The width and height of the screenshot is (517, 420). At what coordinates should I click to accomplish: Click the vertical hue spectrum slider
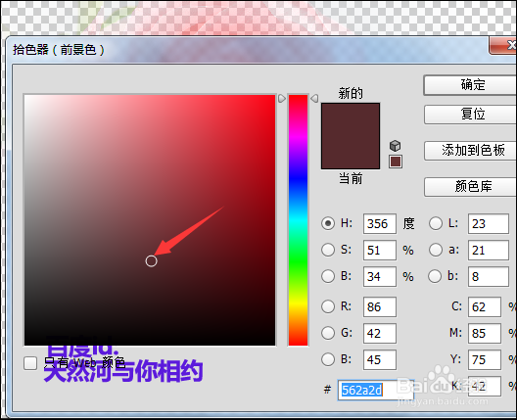(298, 220)
